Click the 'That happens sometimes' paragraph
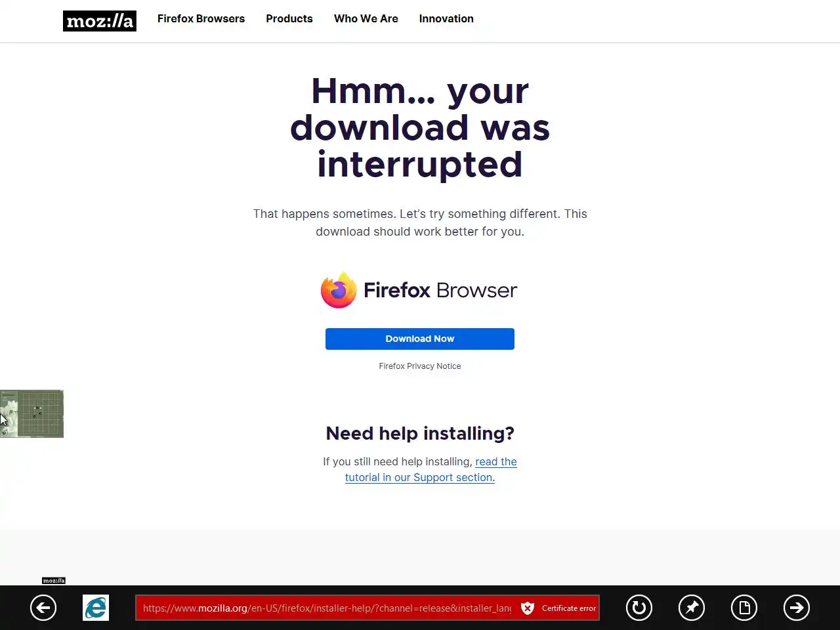Screen dimensions: 840x630 [x=420, y=222]
